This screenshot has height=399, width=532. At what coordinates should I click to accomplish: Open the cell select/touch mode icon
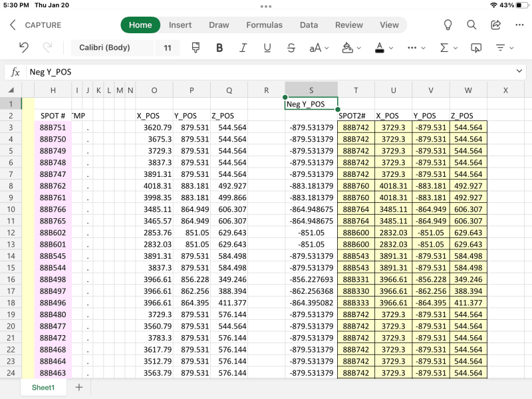point(476,48)
